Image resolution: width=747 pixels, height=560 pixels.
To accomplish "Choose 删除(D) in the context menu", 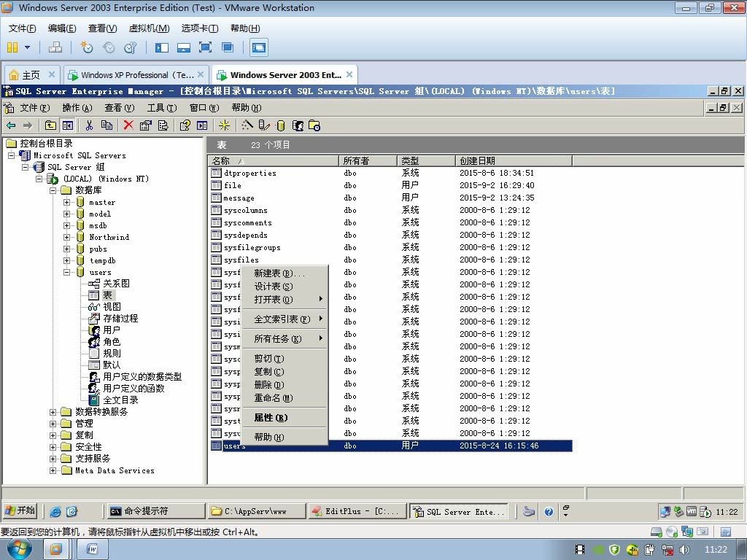I will click(x=285, y=385).
